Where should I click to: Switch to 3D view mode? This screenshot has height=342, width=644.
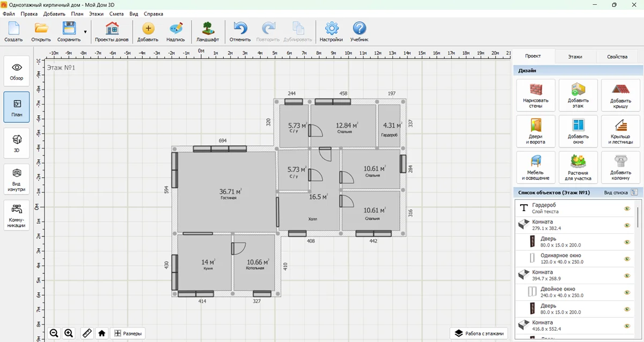tap(17, 143)
